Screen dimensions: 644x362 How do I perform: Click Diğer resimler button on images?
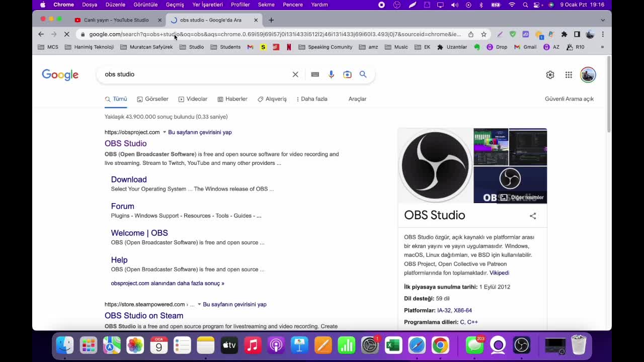522,198
